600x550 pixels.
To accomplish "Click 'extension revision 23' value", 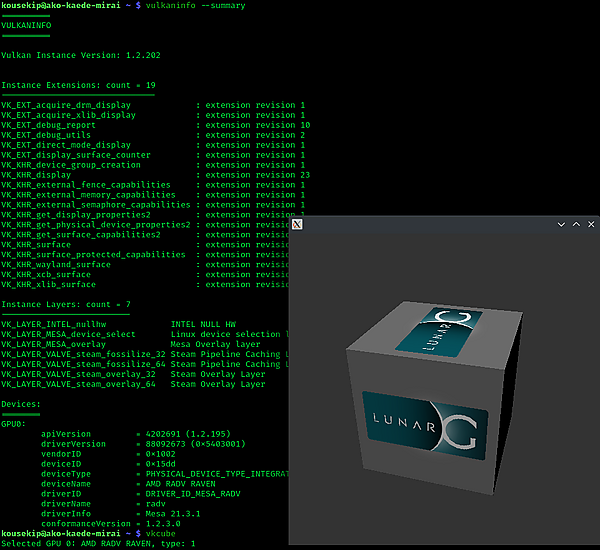I will click(258, 175).
